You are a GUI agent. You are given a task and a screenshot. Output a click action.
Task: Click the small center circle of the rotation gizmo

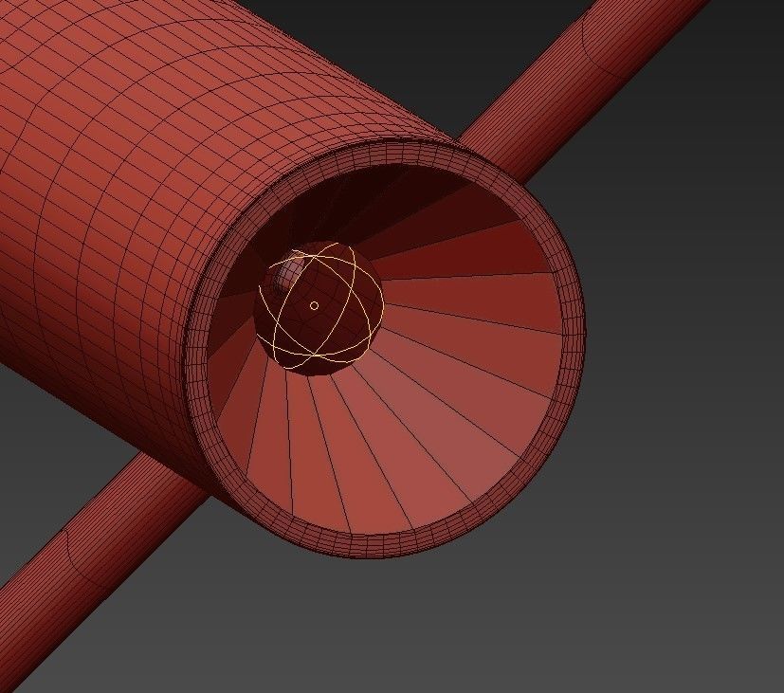click(314, 305)
